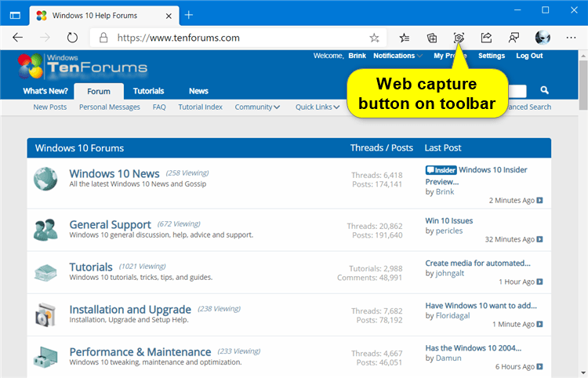Image resolution: width=588 pixels, height=378 pixels.
Task: Open forum Settings link
Action: pyautogui.click(x=492, y=56)
